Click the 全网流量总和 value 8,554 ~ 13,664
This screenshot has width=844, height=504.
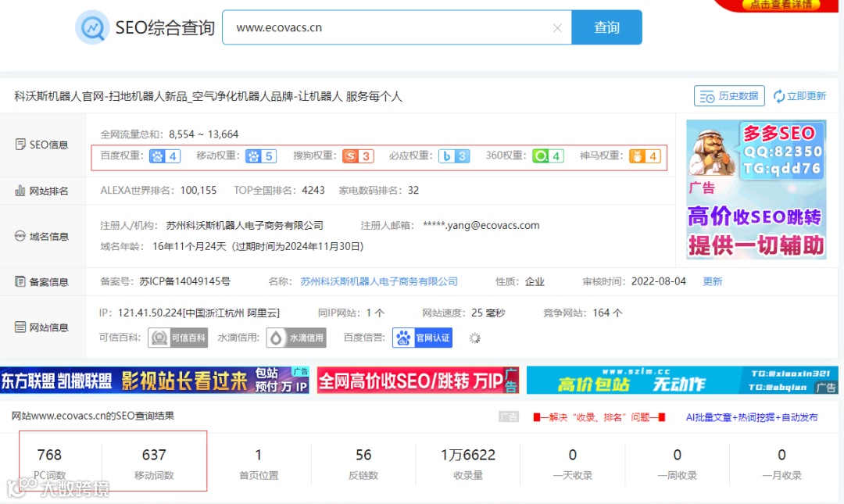pyautogui.click(x=203, y=134)
